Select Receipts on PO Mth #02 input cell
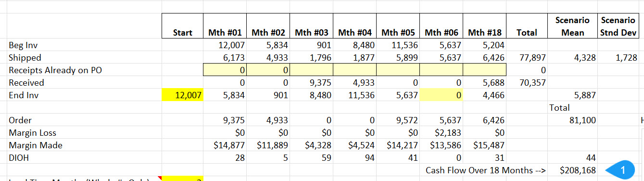 268,70
